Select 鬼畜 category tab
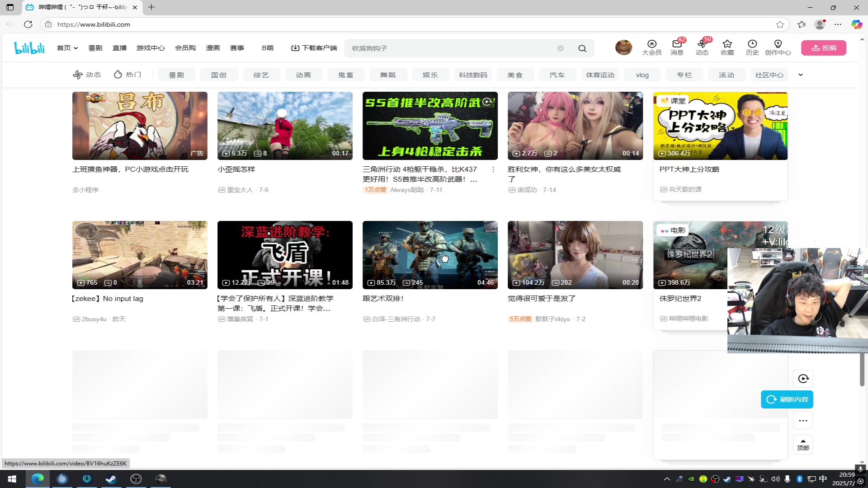 click(x=346, y=75)
